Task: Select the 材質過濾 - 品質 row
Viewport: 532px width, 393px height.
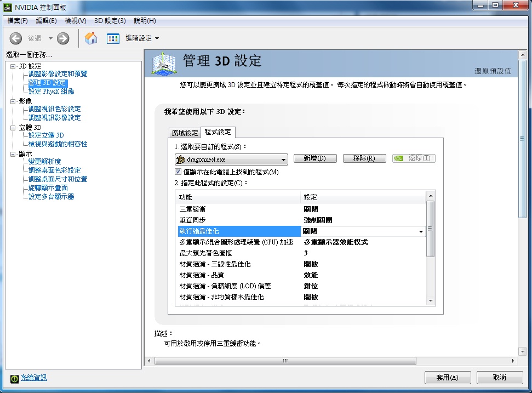Action: (x=301, y=275)
